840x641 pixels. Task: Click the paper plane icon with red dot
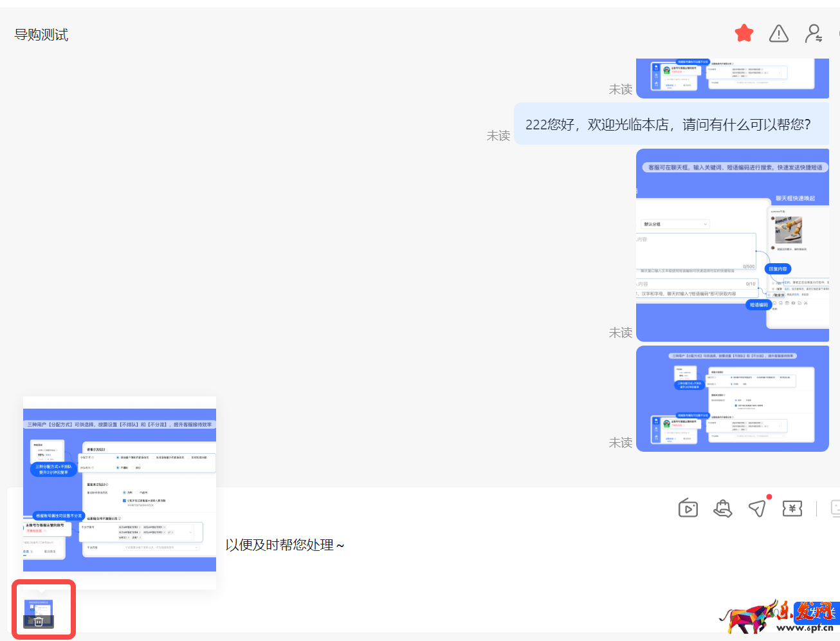758,508
